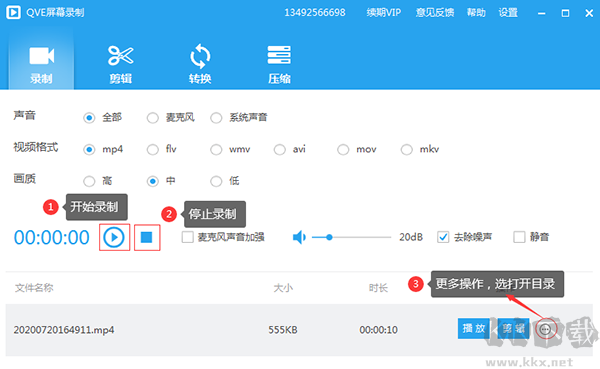Select the 20200720164911.mp4 file row
600x369 pixels.
point(299,330)
